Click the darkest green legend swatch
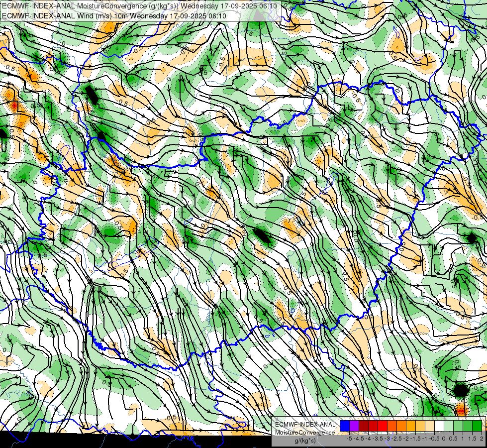Screen dimensions: 487x448 (477, 426)
